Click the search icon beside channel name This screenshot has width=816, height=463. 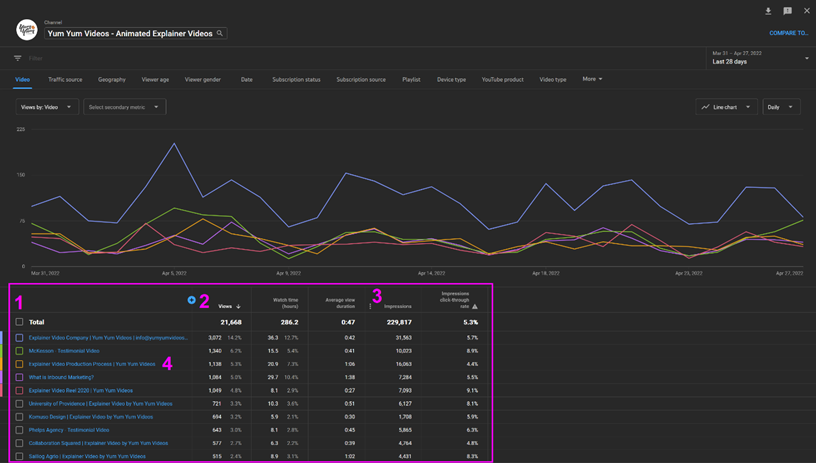[x=220, y=33]
